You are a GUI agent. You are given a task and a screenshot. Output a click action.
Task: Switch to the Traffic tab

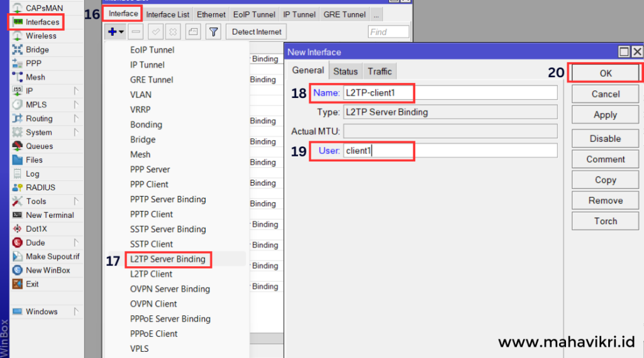pyautogui.click(x=380, y=72)
